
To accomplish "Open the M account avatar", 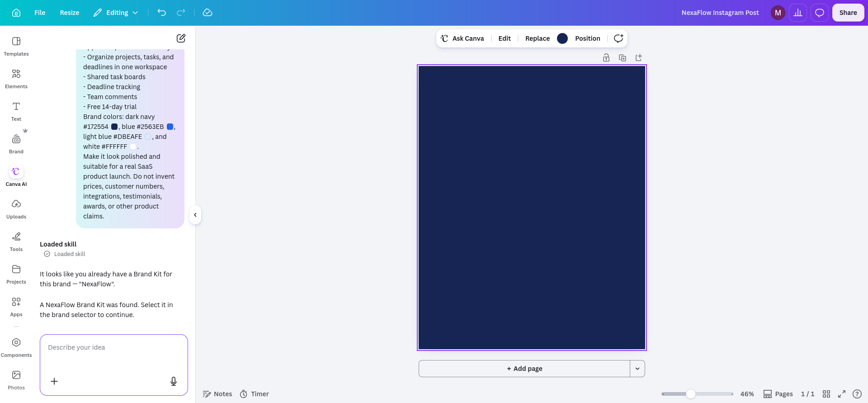I will [778, 13].
